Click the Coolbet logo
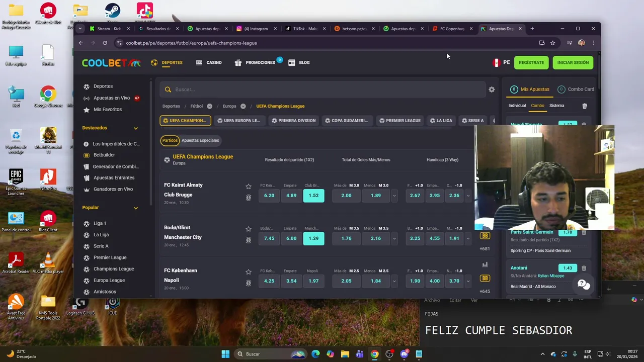The height and width of the screenshot is (362, 644). (x=111, y=63)
